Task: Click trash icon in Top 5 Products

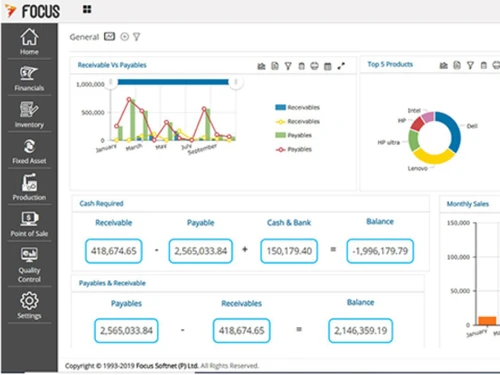Action: 484,65
